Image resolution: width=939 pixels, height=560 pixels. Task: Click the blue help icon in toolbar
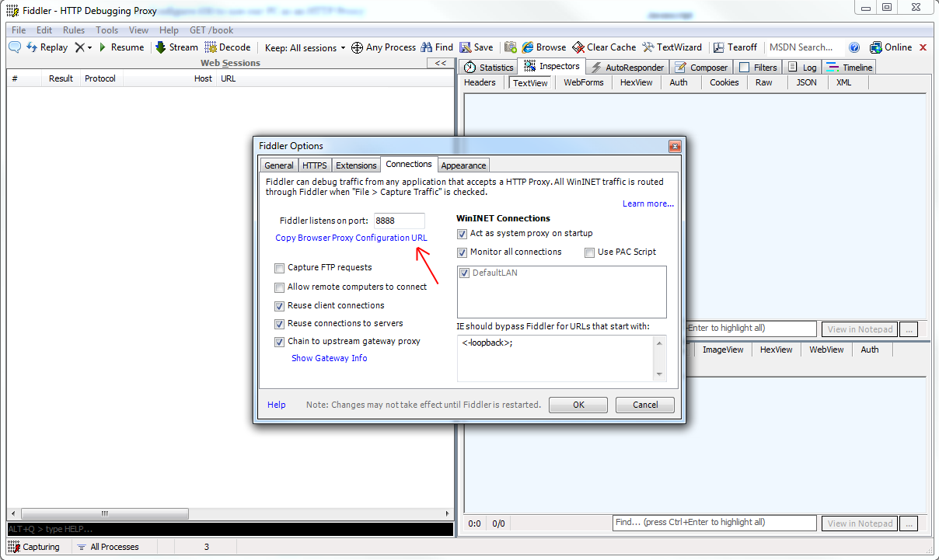[x=854, y=47]
